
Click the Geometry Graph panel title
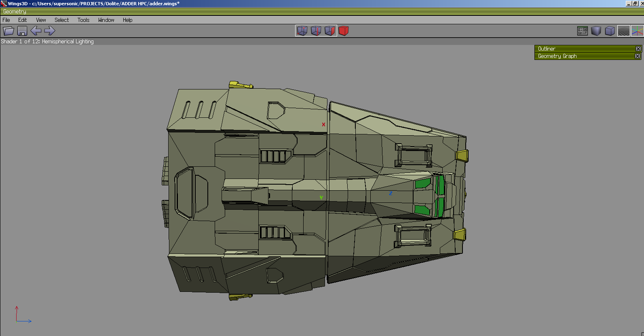pos(557,56)
